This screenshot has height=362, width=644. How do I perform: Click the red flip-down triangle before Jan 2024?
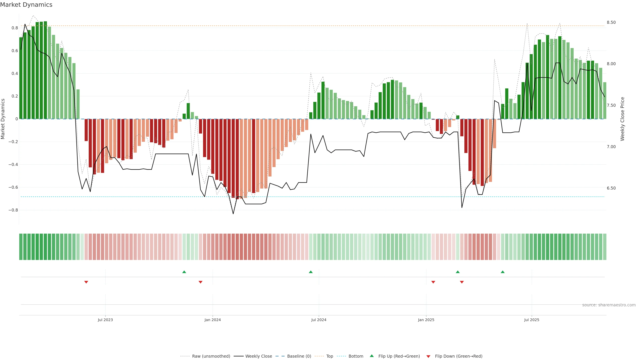[201, 282]
